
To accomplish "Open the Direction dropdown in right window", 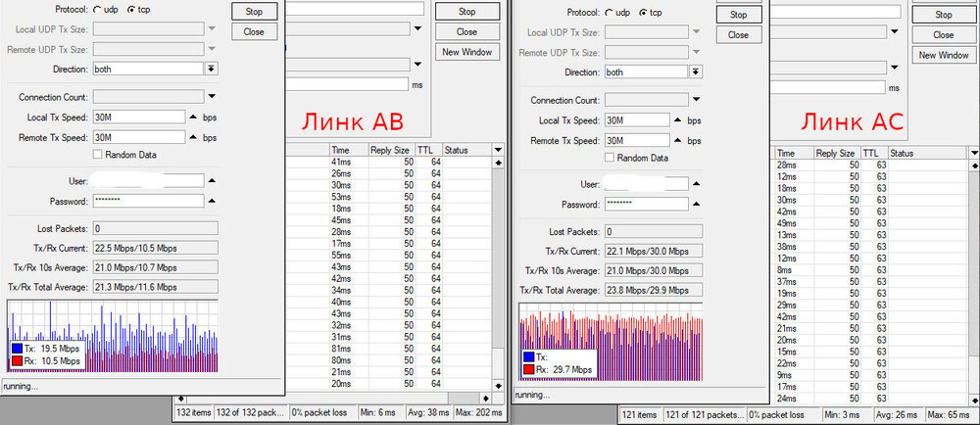I will coord(696,72).
